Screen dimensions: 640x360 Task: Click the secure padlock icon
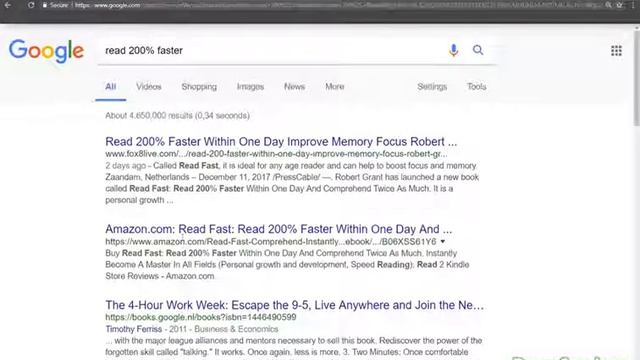45,5
